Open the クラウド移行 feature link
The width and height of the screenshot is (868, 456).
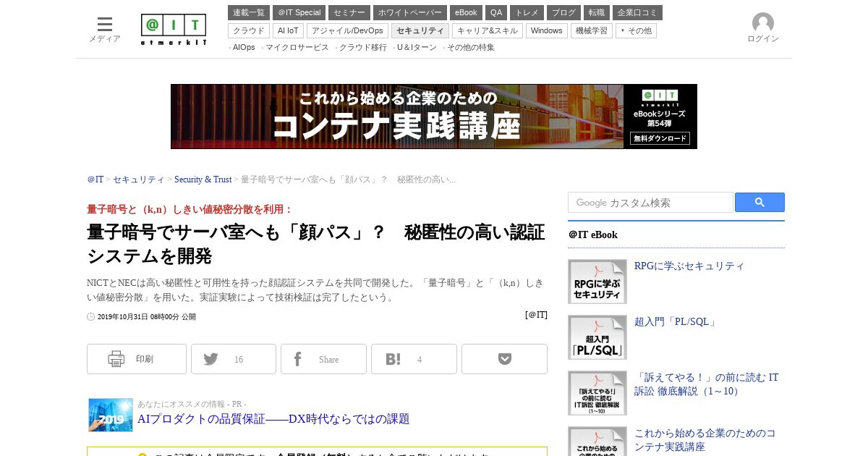[x=363, y=47]
